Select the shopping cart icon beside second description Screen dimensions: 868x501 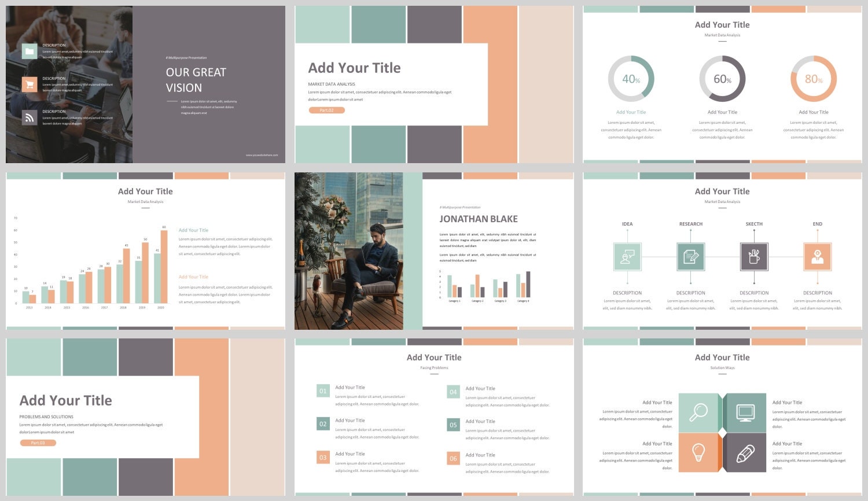point(29,83)
